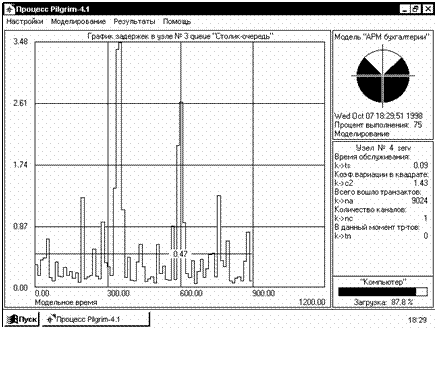Click the pie chart progress indicator
The height and width of the screenshot is (365, 438).
(383, 76)
